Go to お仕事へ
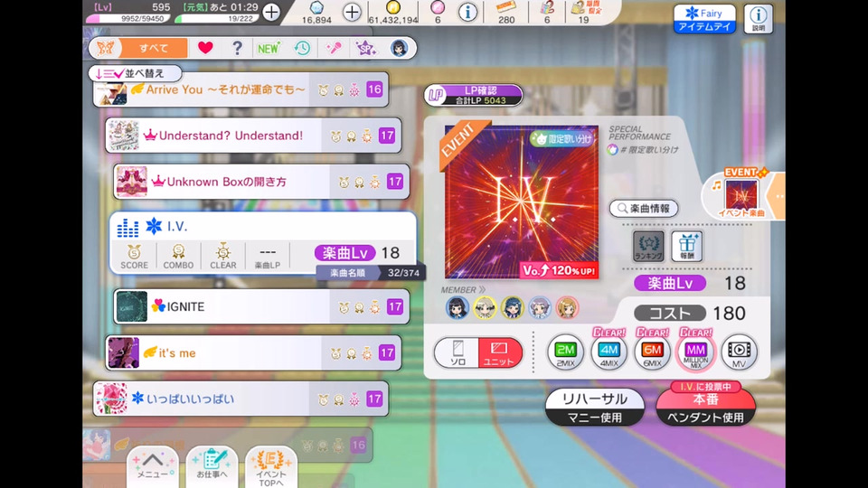This screenshot has width=868, height=488. point(212,467)
